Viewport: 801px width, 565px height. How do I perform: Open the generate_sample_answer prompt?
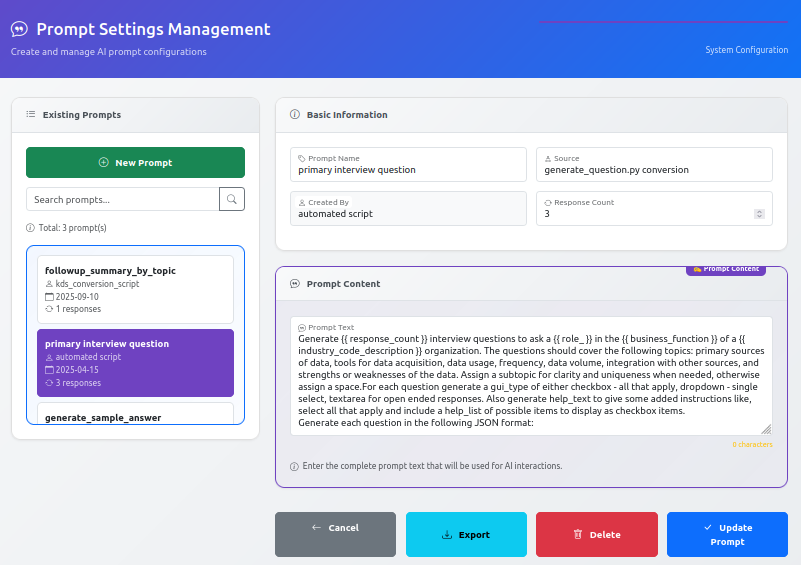coord(135,414)
